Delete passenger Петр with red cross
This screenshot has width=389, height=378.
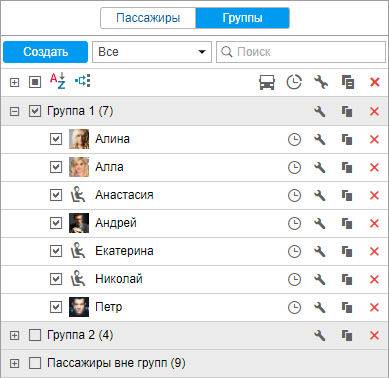(375, 307)
